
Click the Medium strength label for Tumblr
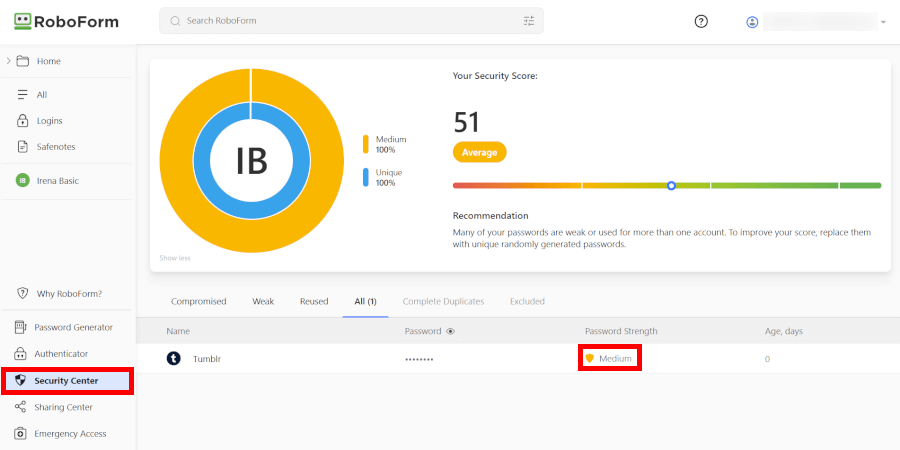pyautogui.click(x=615, y=359)
